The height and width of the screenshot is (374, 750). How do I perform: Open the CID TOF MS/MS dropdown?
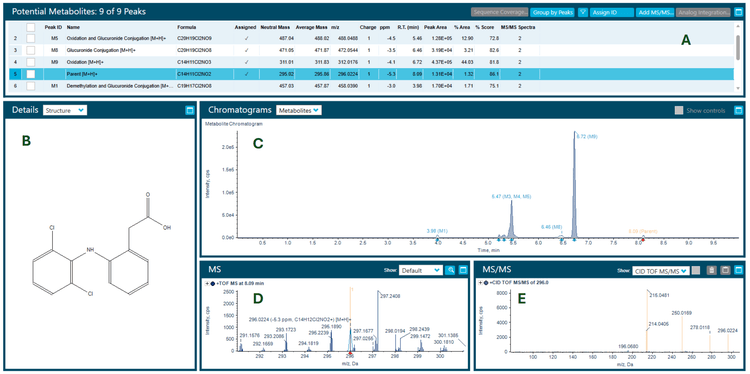coord(661,270)
